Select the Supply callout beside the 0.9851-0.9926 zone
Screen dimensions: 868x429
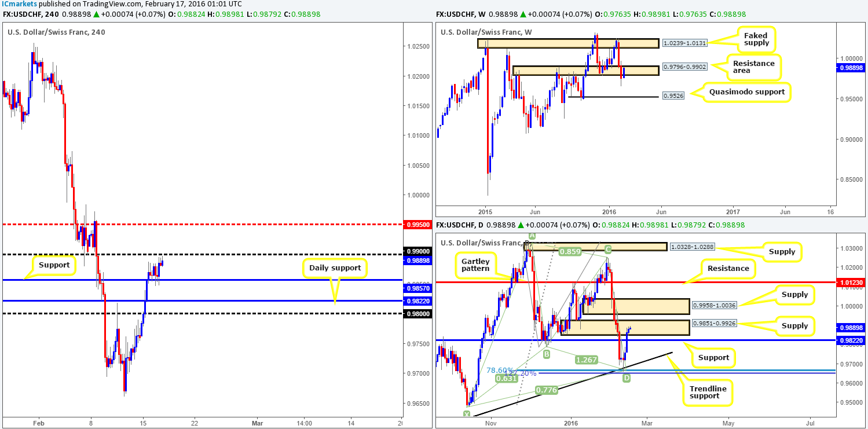pyautogui.click(x=794, y=325)
